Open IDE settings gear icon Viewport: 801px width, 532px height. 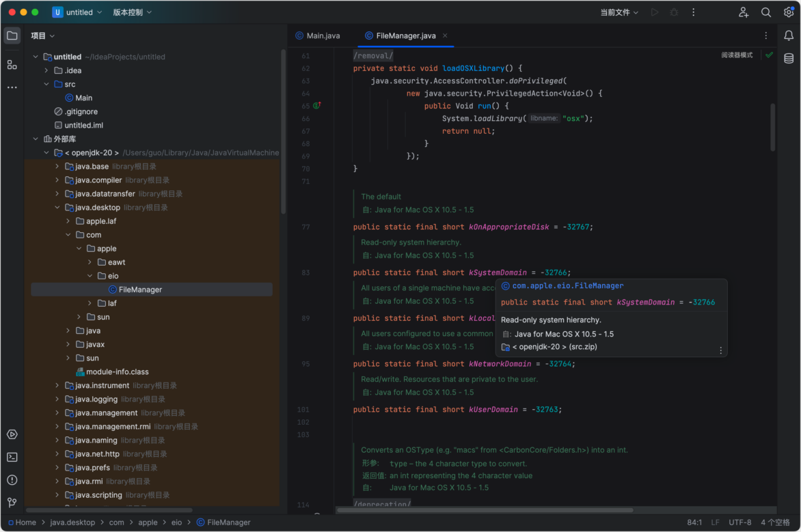789,12
